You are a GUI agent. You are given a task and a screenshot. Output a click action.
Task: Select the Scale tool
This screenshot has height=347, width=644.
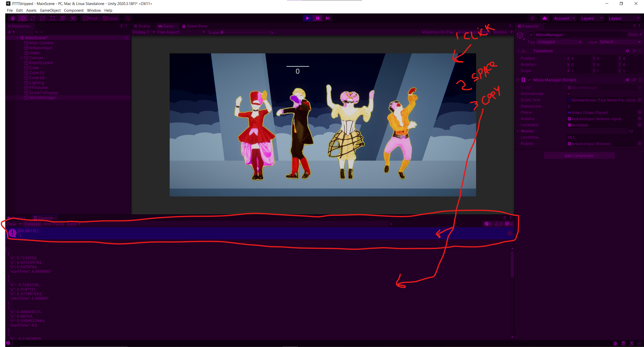click(43, 18)
